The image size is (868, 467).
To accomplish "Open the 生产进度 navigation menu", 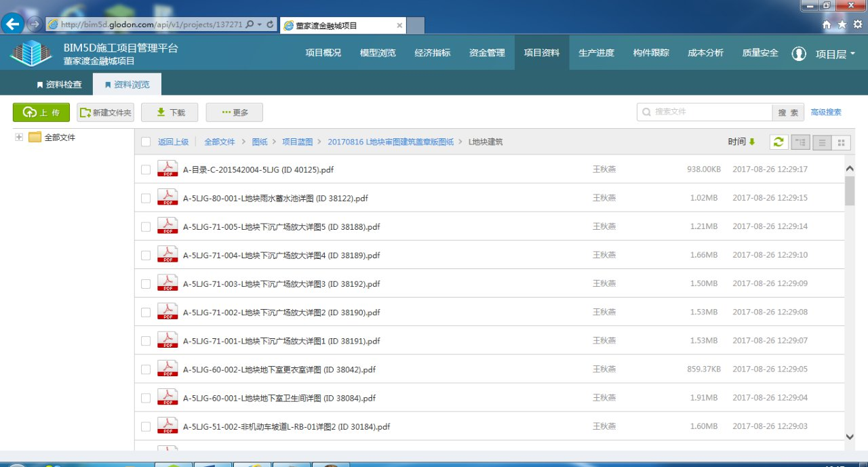I will [x=596, y=53].
